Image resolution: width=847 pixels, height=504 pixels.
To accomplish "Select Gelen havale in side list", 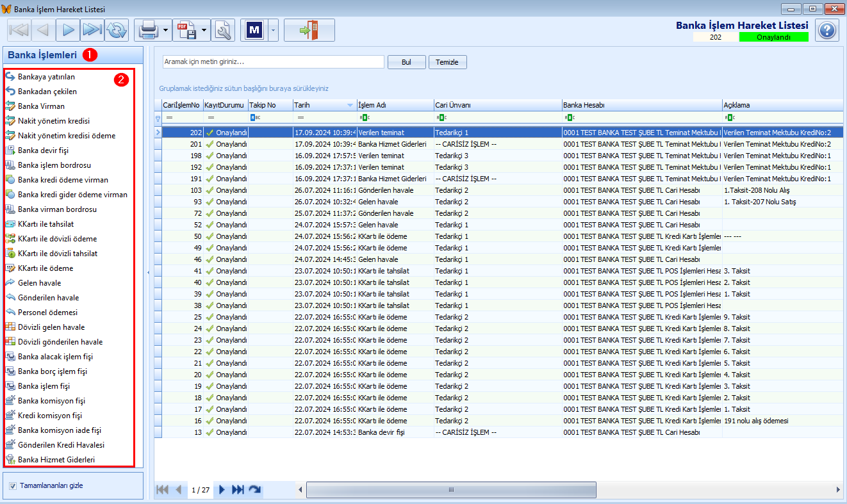I will coord(40,283).
